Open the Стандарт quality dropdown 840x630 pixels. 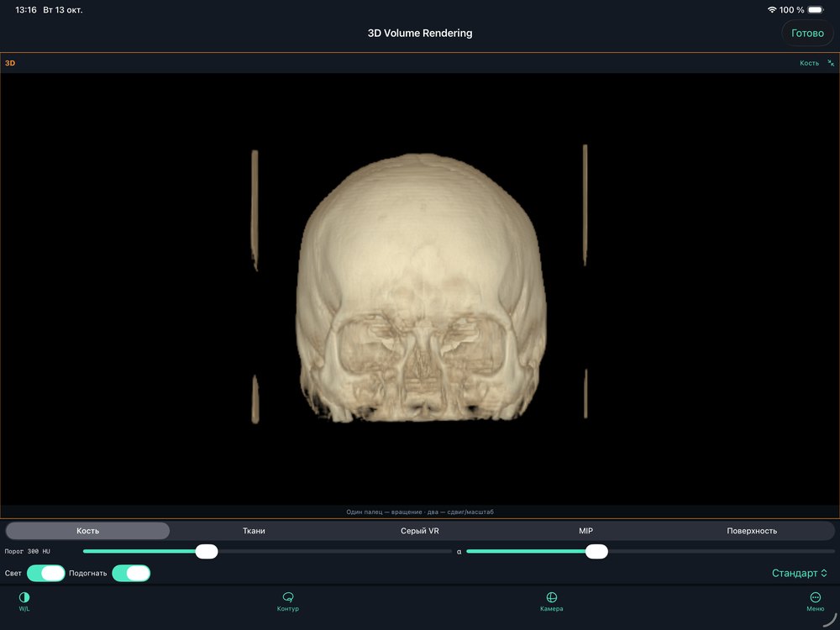pyautogui.click(x=800, y=573)
